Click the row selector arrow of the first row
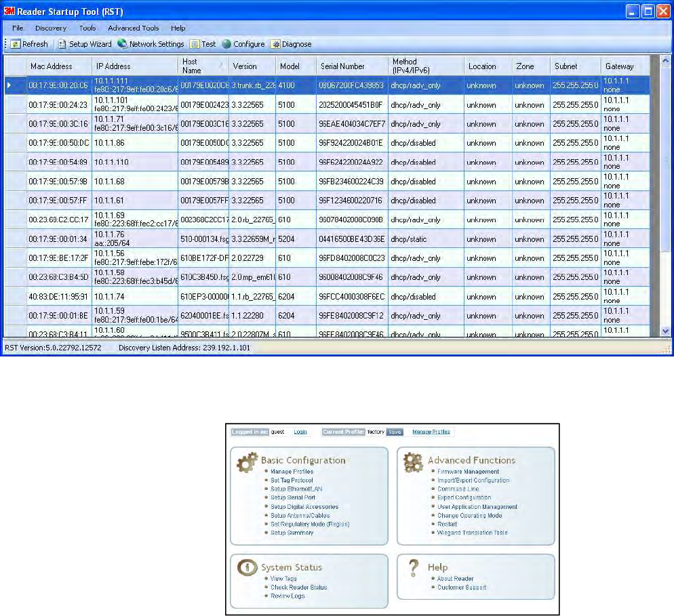This screenshot has height=616, width=674. [9, 85]
